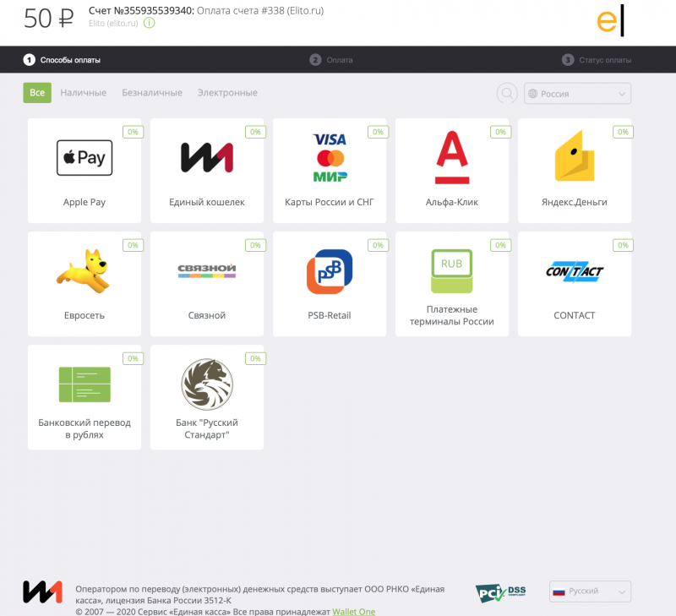The width and height of the screenshot is (676, 616).
Task: Click the 0% badge on Карты России tile
Action: pyautogui.click(x=378, y=132)
